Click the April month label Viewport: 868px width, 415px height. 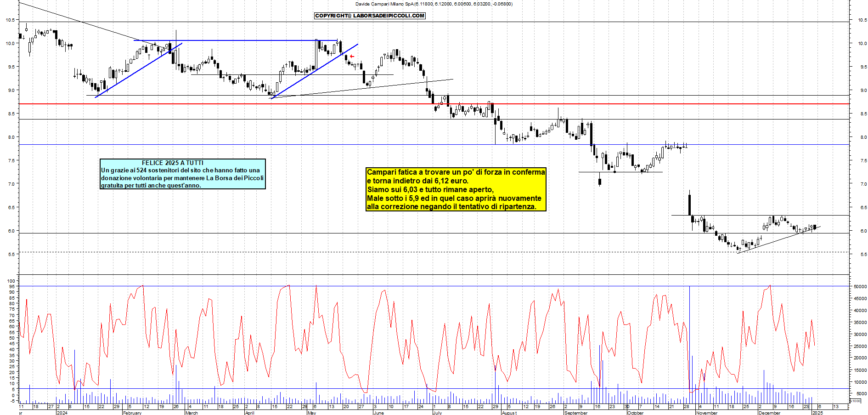pyautogui.click(x=250, y=413)
